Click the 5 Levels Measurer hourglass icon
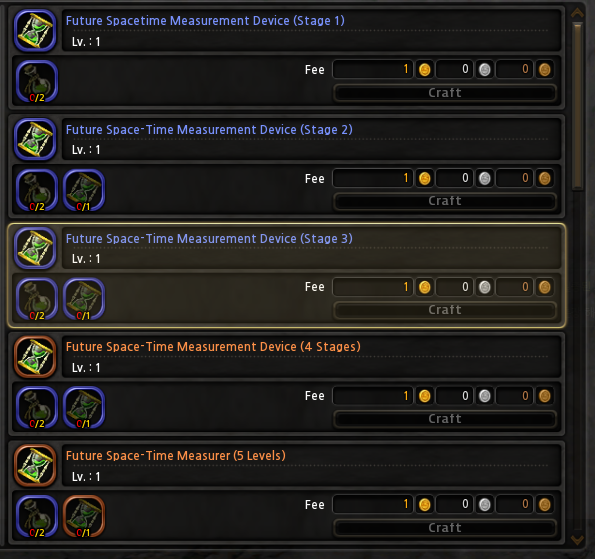The image size is (595, 559). [x=35, y=466]
